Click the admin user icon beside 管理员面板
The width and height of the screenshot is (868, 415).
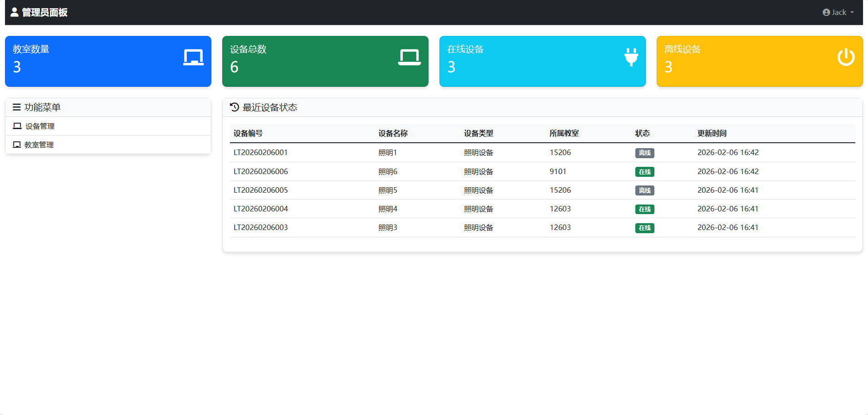tap(15, 12)
